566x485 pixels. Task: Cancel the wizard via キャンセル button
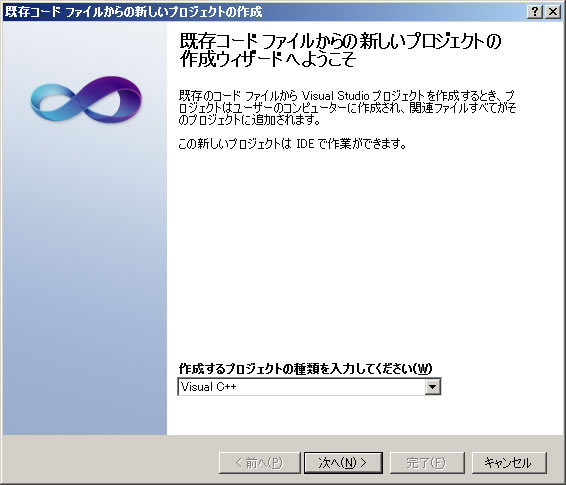point(509,463)
